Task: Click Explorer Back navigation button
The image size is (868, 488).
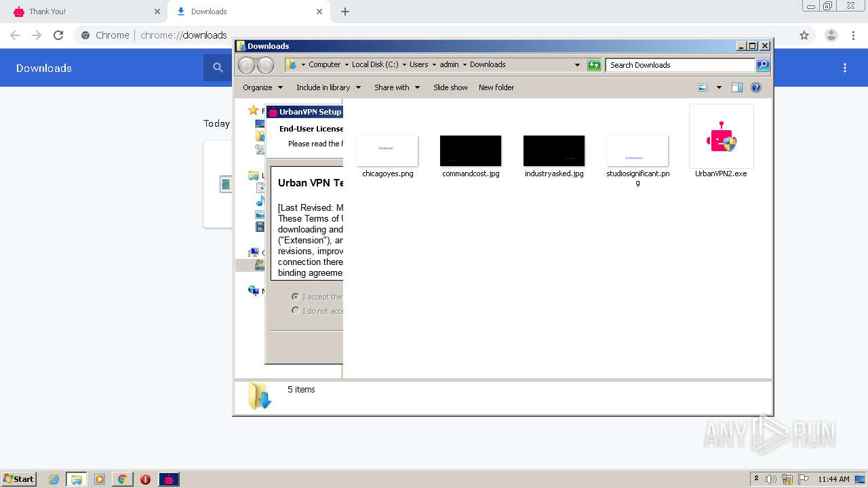Action: click(247, 65)
